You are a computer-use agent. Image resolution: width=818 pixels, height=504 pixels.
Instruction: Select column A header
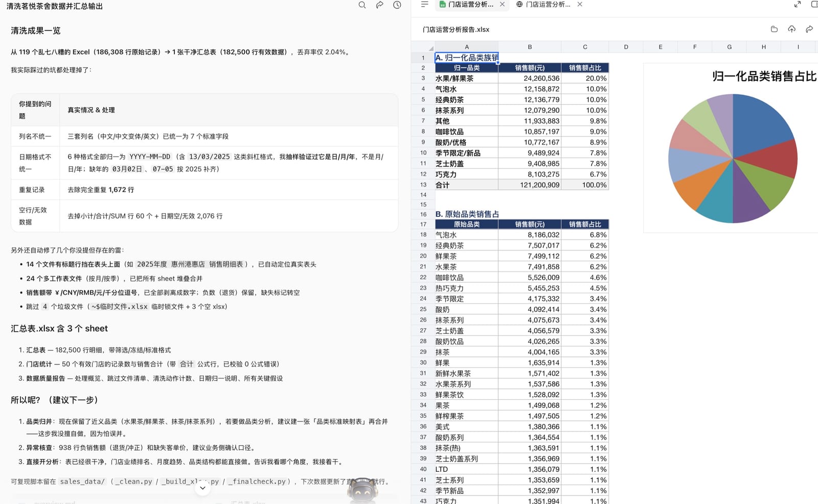pyautogui.click(x=467, y=47)
